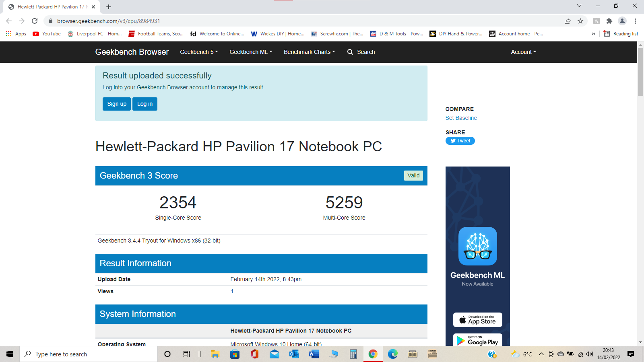Open the Windows Start menu
The width and height of the screenshot is (644, 362).
click(10, 354)
